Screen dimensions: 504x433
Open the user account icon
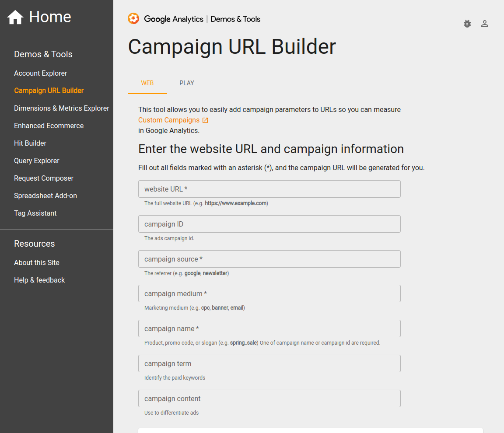(x=485, y=24)
